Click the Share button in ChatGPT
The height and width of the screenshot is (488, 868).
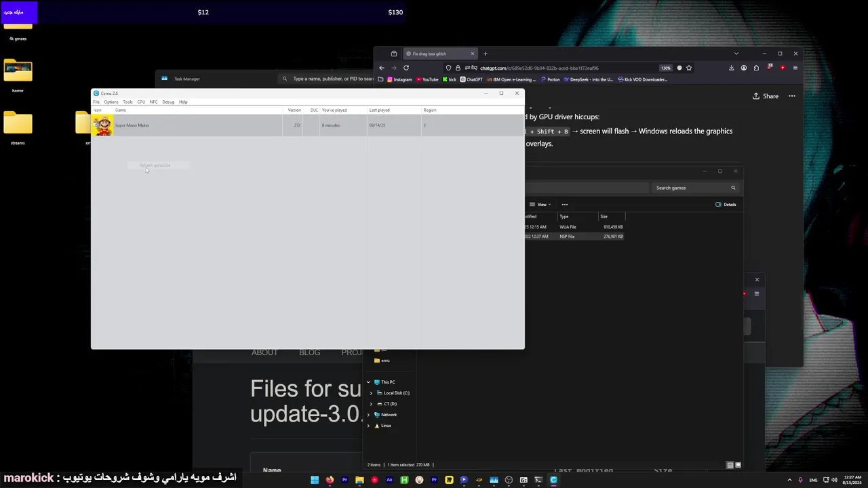[x=766, y=96]
